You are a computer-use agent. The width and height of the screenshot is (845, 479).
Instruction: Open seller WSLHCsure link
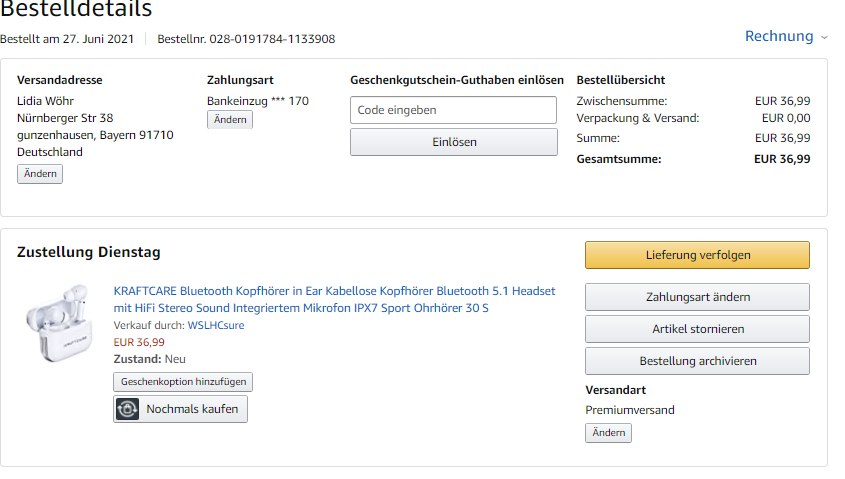216,325
